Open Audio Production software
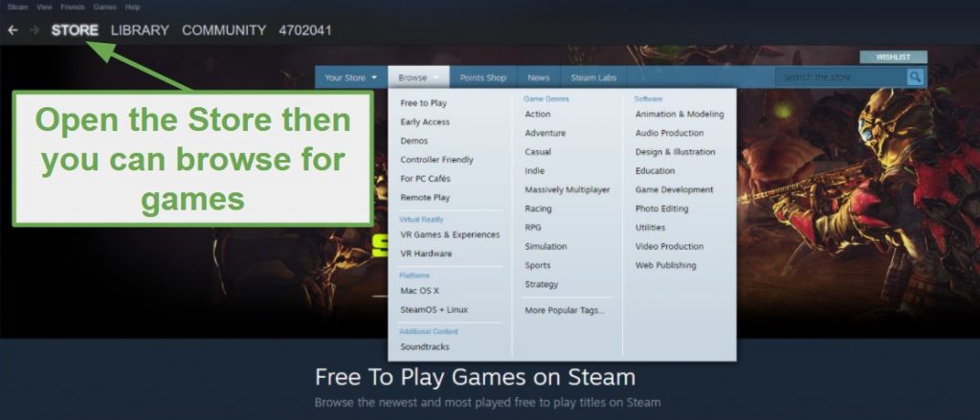Viewport: 980px width, 420px height. (669, 132)
